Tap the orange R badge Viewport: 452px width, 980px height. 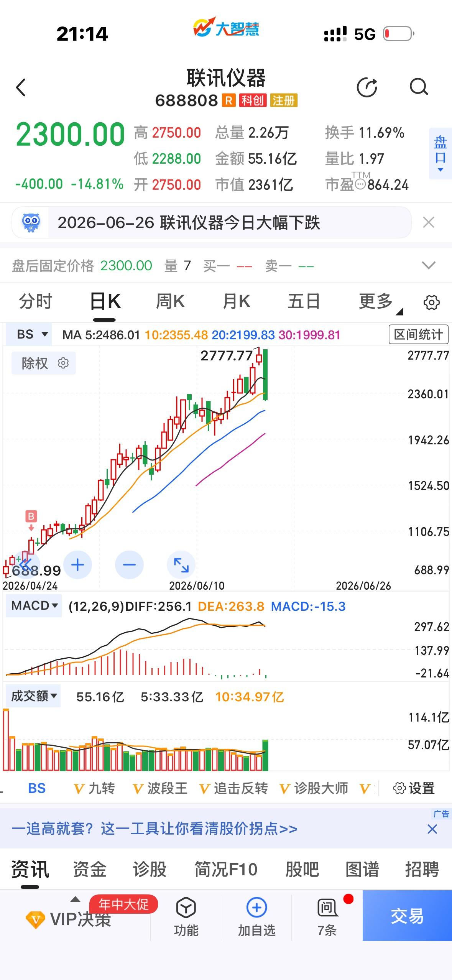pyautogui.click(x=228, y=100)
